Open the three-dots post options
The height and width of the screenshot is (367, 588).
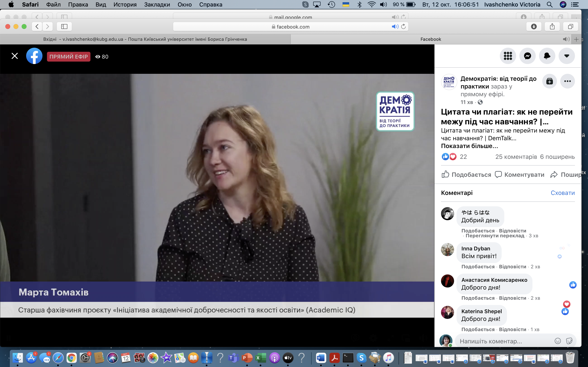coord(567,81)
